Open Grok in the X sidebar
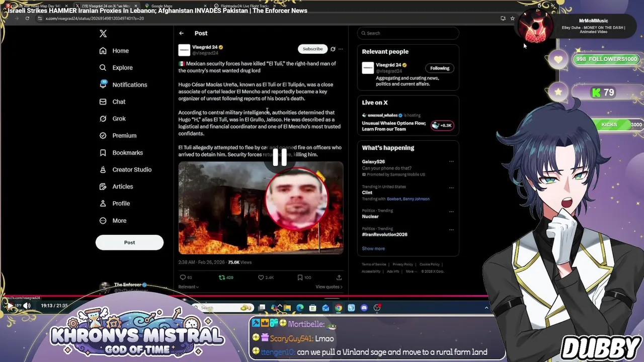Image resolution: width=644 pixels, height=362 pixels. [112, 119]
